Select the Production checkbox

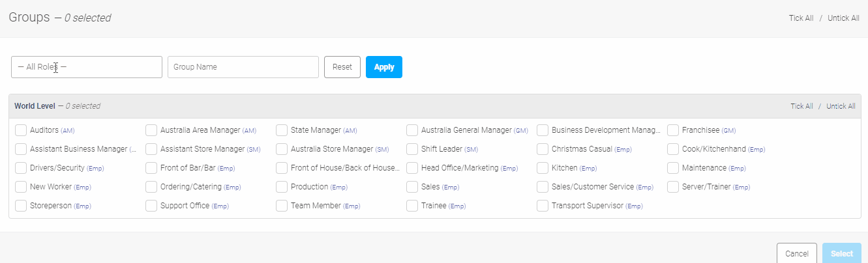coord(282,187)
